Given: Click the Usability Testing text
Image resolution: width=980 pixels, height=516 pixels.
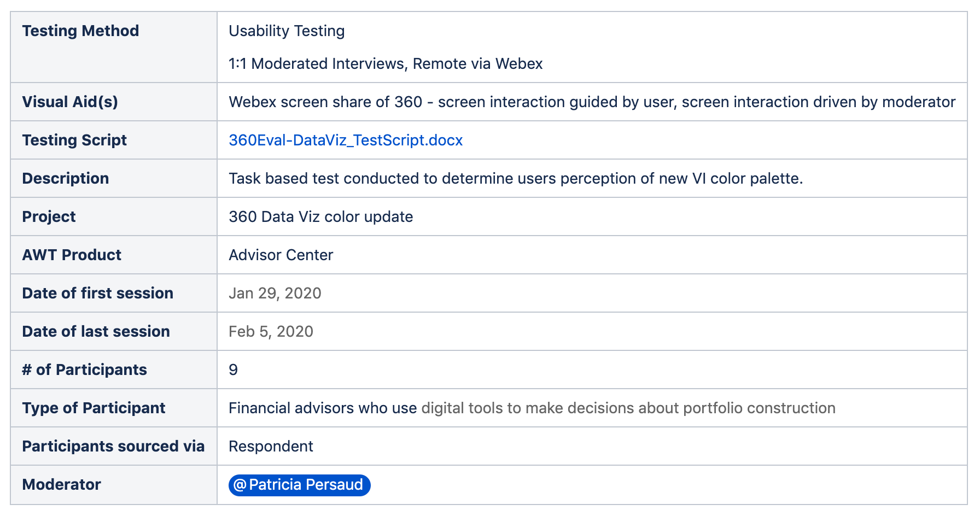Looking at the screenshot, I should [287, 31].
